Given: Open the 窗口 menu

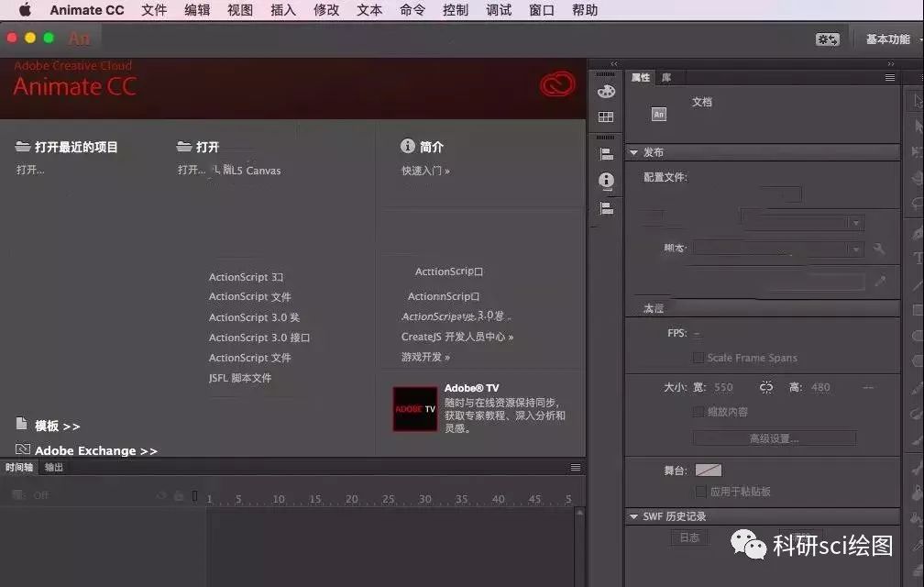Looking at the screenshot, I should click(542, 10).
